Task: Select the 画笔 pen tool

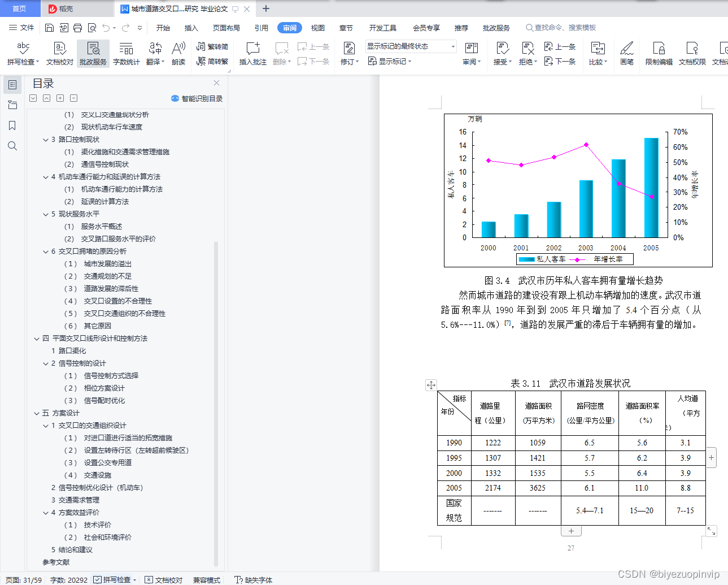Action: point(627,54)
